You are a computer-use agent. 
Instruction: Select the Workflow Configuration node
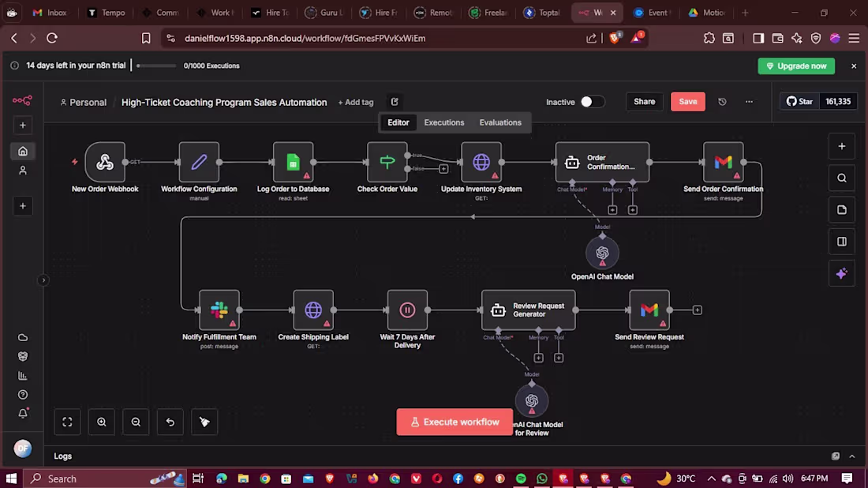coord(199,163)
